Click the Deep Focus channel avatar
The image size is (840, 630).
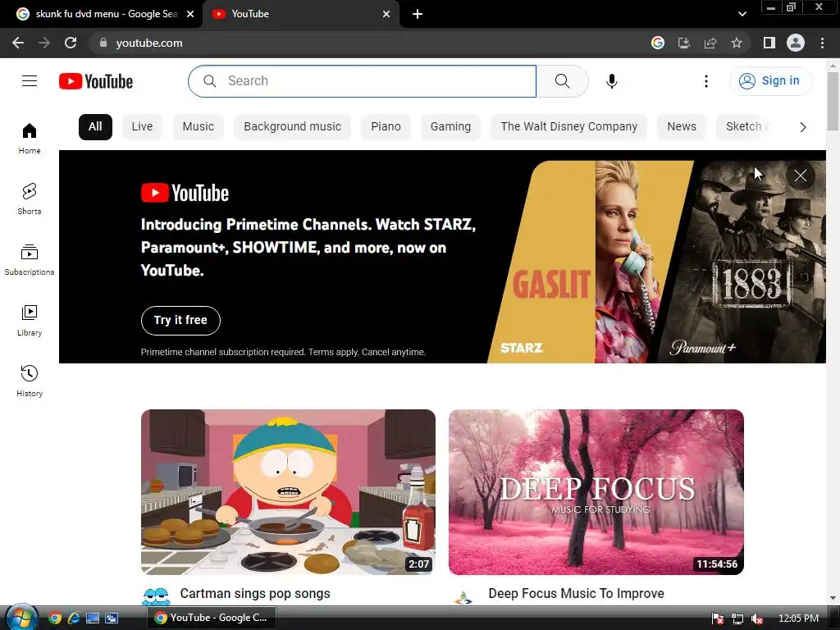pos(463,597)
